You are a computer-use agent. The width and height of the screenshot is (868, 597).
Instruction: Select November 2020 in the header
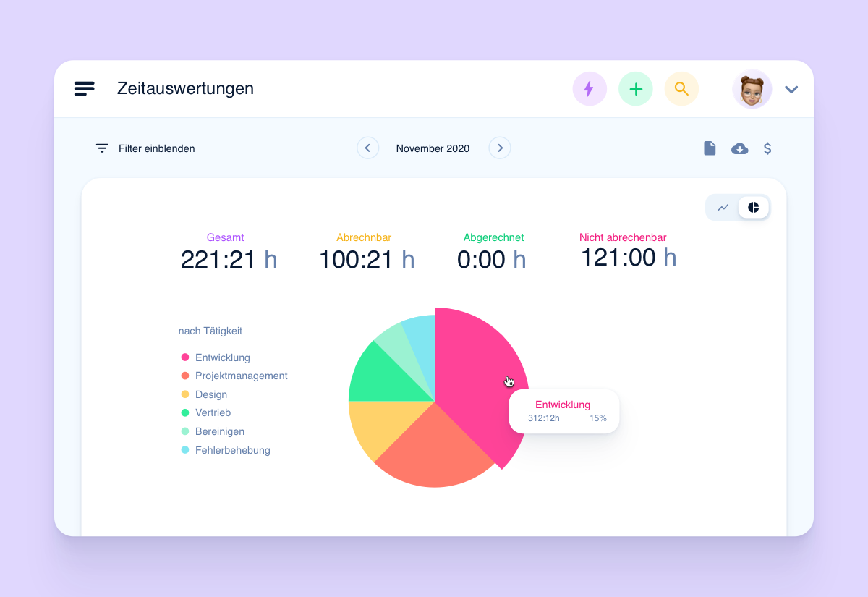point(433,148)
